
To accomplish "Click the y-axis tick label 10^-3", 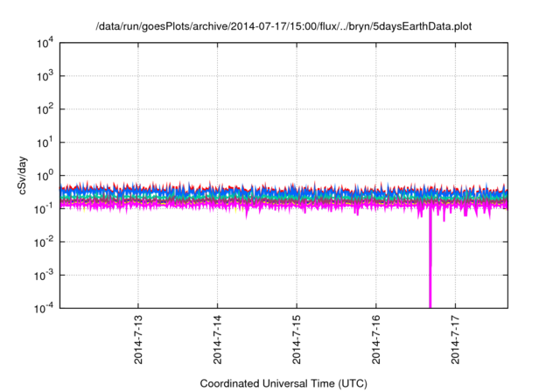I will pos(44,276).
